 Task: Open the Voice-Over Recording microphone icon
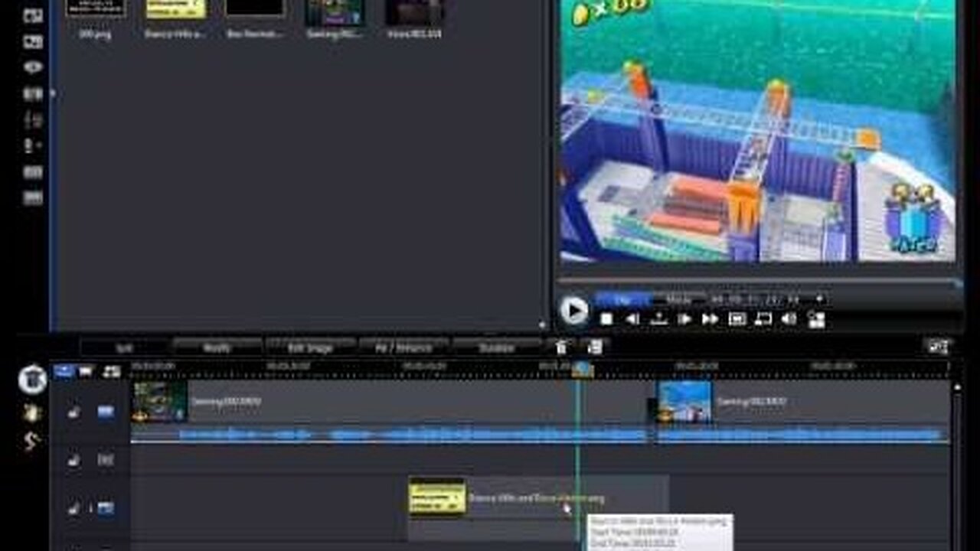tap(33, 145)
